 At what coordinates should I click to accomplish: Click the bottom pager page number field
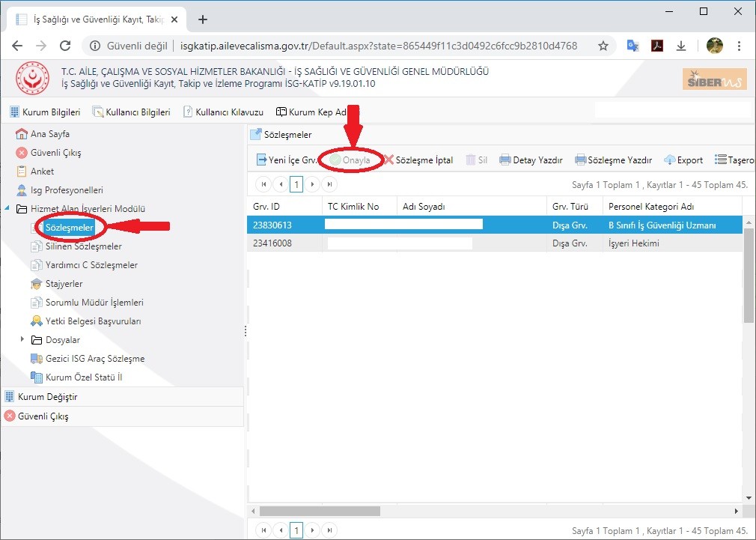pos(296,530)
